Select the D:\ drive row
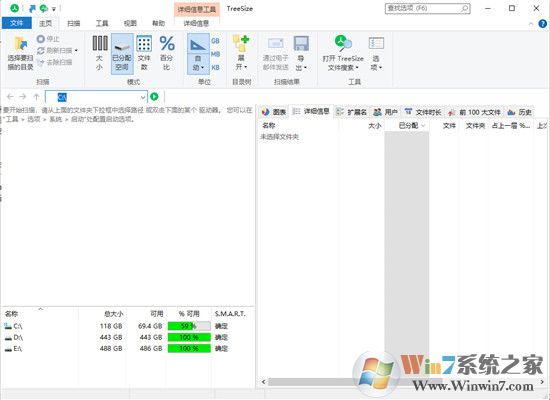Image resolution: width=550 pixels, height=400 pixels. (x=128, y=338)
